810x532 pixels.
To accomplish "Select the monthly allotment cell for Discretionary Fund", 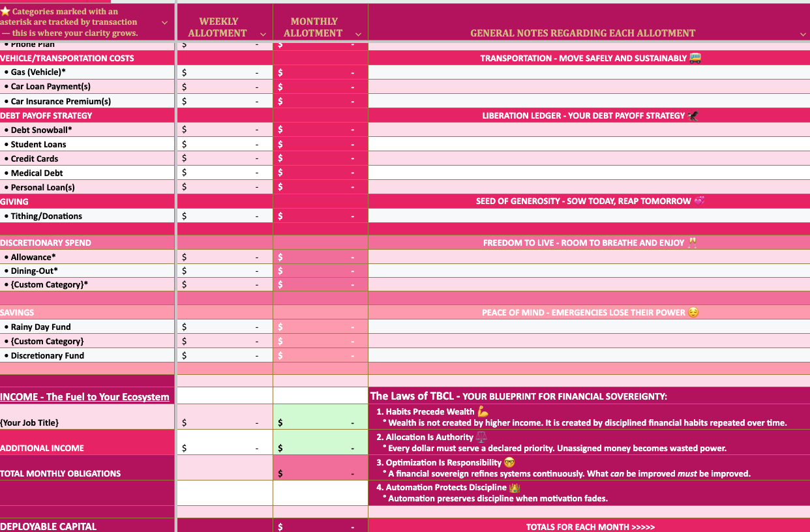I will pyautogui.click(x=320, y=355).
